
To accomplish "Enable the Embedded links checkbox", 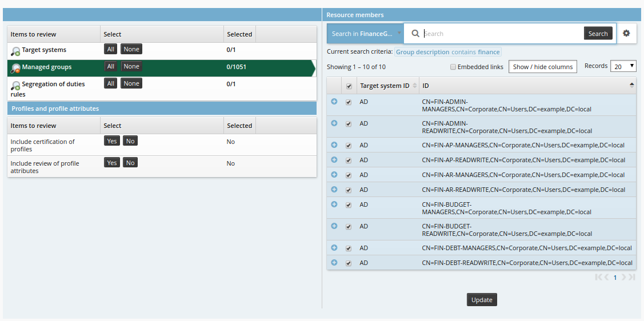I will pyautogui.click(x=453, y=67).
